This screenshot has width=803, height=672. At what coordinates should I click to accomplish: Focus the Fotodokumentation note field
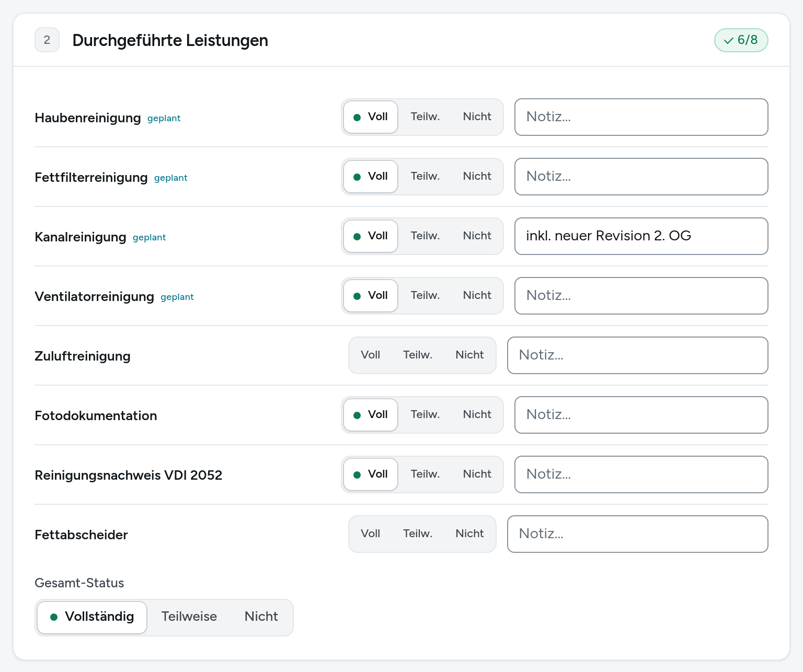tap(641, 415)
